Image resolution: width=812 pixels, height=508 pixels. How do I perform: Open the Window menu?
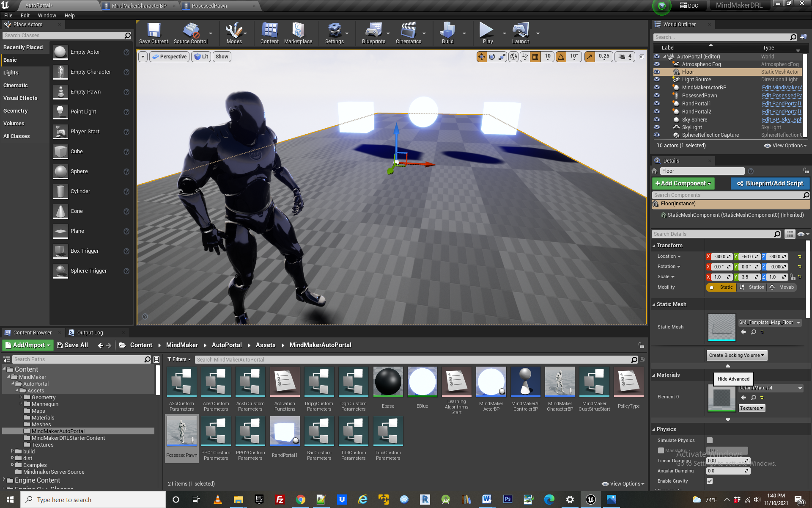[x=47, y=16]
